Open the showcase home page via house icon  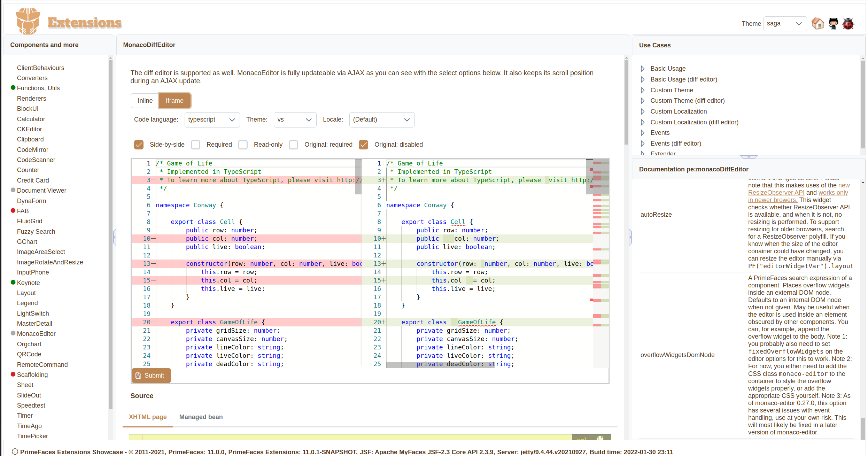[818, 23]
